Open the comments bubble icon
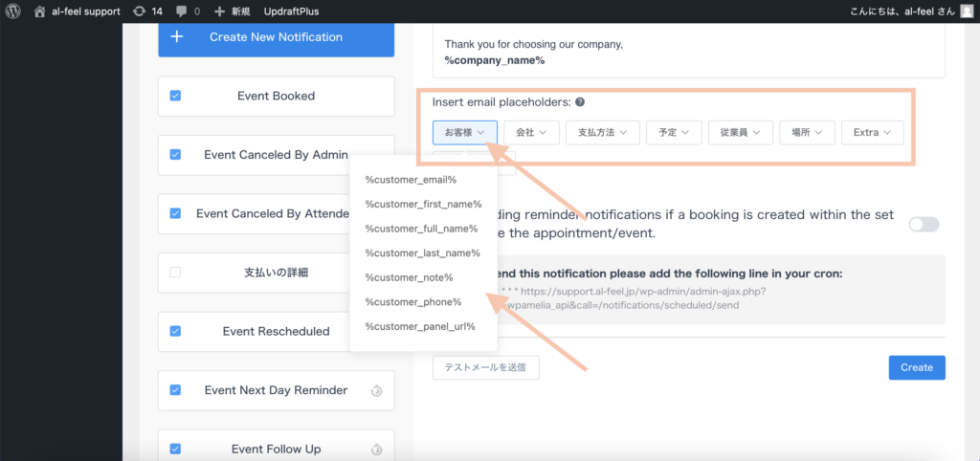Viewport: 980px width, 461px height. (x=182, y=11)
